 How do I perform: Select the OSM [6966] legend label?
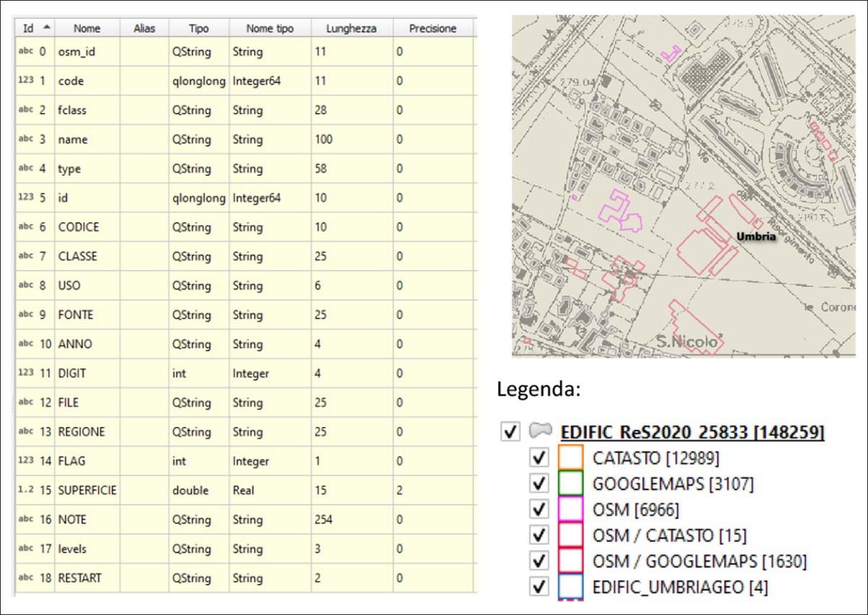[x=636, y=509]
